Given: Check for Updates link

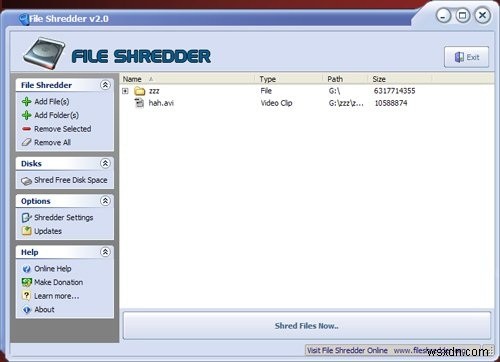Looking at the screenshot, I should pyautogui.click(x=48, y=231).
